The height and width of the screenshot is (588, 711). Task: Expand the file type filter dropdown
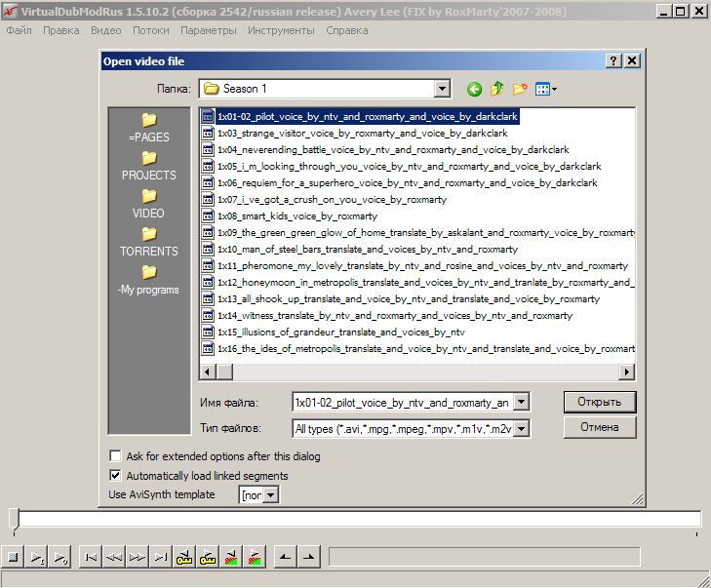[522, 428]
